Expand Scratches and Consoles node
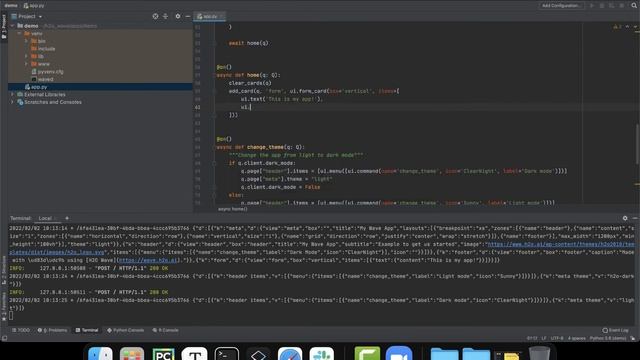 (x=13, y=102)
